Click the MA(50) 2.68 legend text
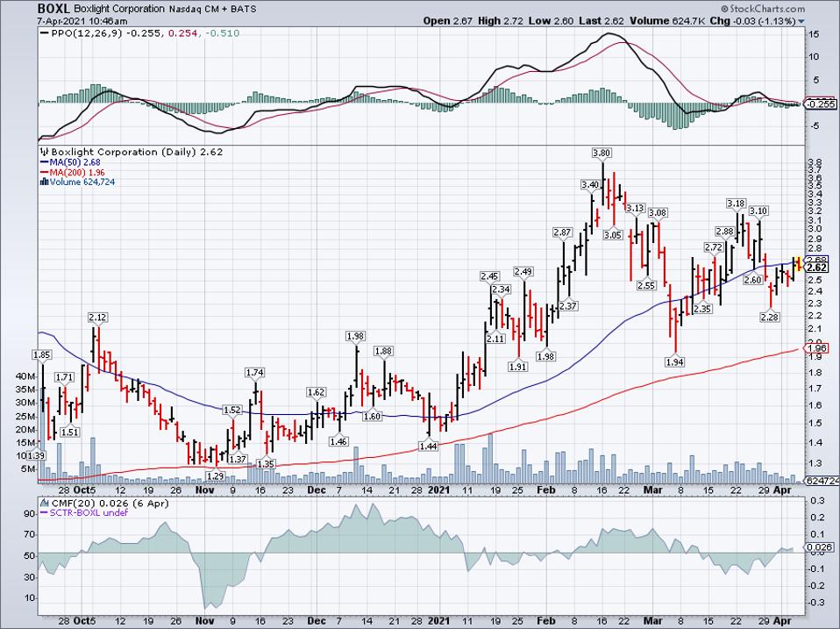The height and width of the screenshot is (629, 840). [75, 162]
